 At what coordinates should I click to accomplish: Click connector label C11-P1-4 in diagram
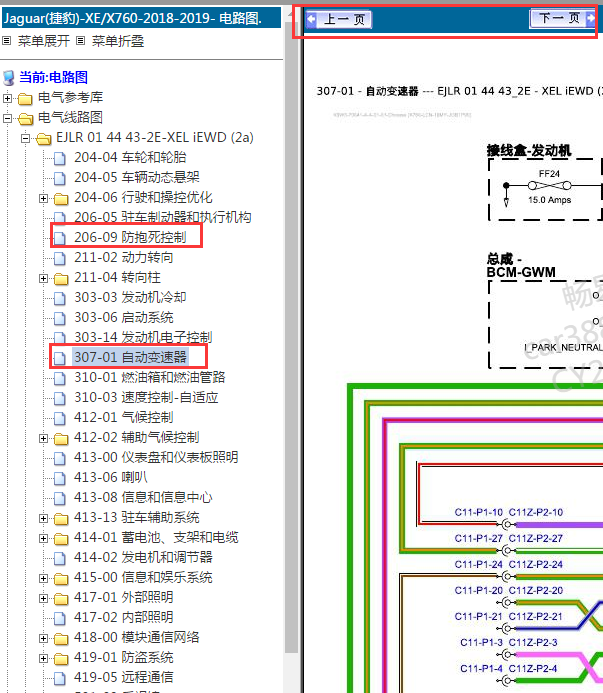click(481, 668)
